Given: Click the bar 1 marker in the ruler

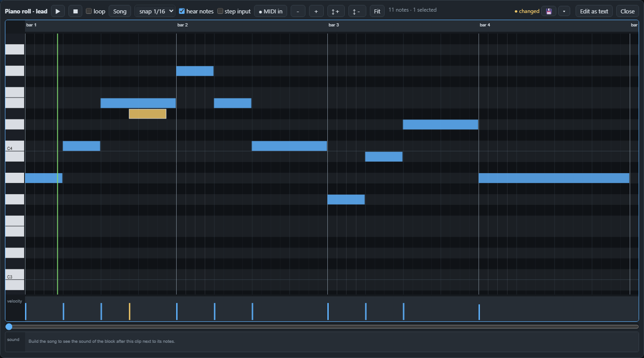Looking at the screenshot, I should coord(31,25).
